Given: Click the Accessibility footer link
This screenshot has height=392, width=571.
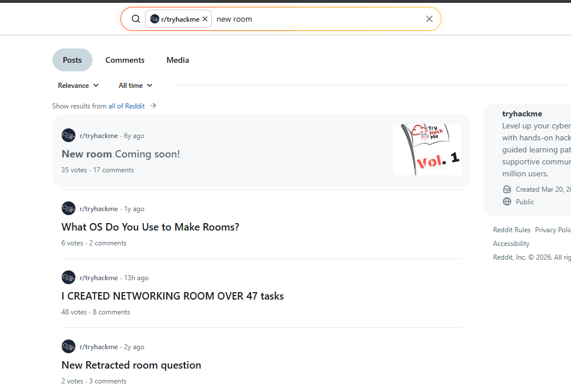Looking at the screenshot, I should click(511, 244).
